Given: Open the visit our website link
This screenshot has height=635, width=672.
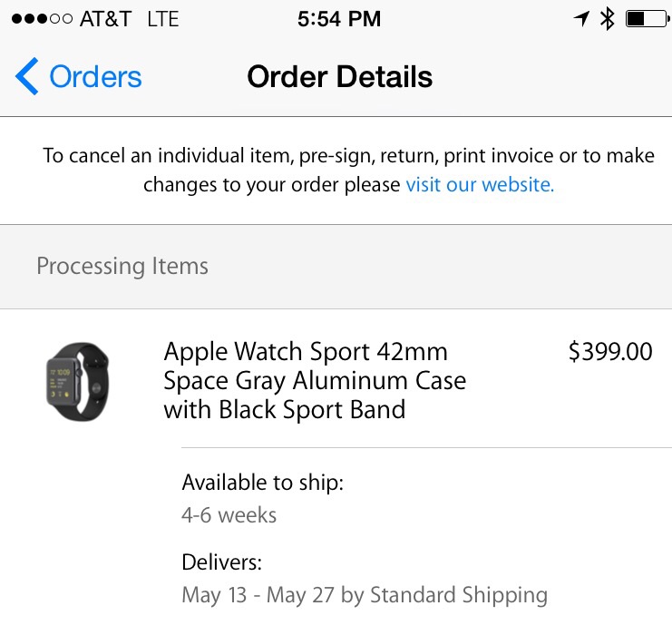Looking at the screenshot, I should 480,185.
